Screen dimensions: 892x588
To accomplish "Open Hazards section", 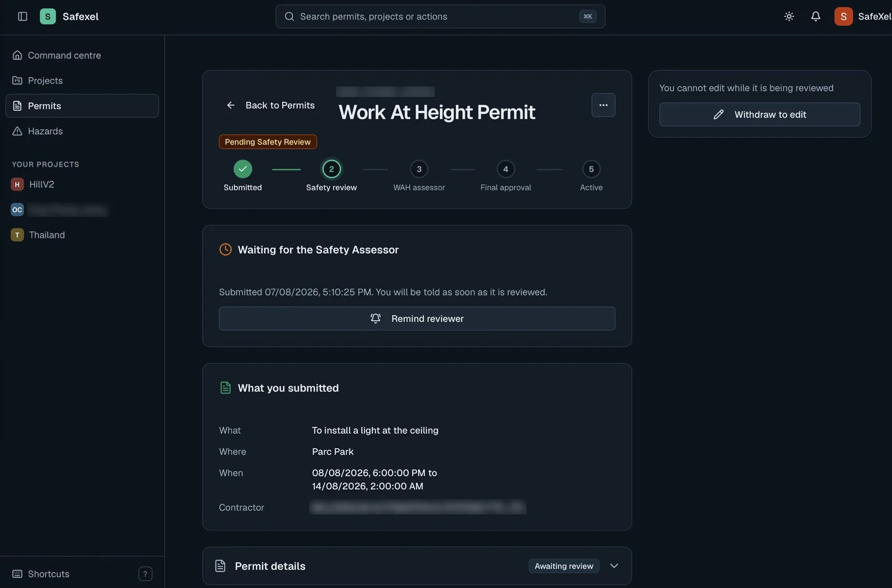I will tap(82, 131).
